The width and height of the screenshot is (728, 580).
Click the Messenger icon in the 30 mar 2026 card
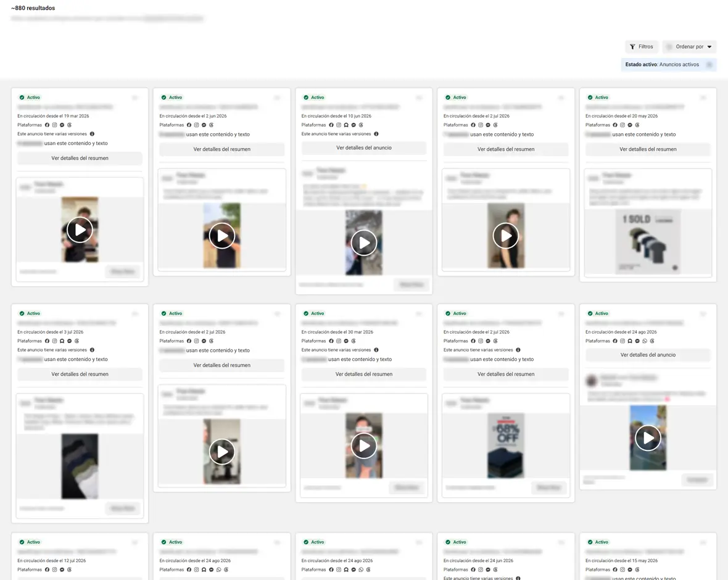click(x=346, y=341)
